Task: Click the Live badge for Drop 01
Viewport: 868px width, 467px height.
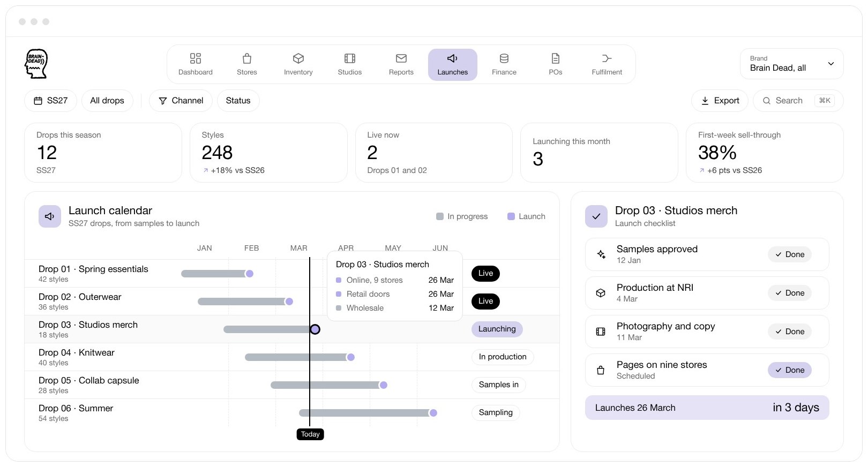Action: point(486,274)
